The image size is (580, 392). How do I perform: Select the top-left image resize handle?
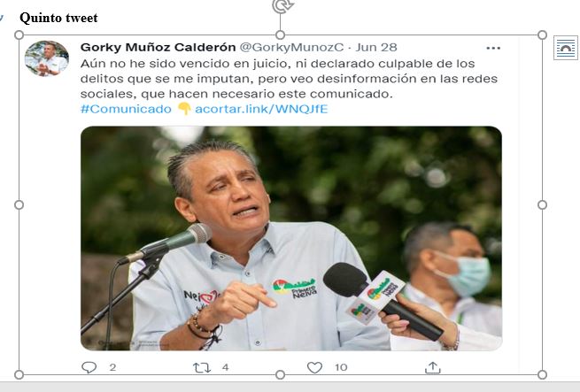coord(19,35)
